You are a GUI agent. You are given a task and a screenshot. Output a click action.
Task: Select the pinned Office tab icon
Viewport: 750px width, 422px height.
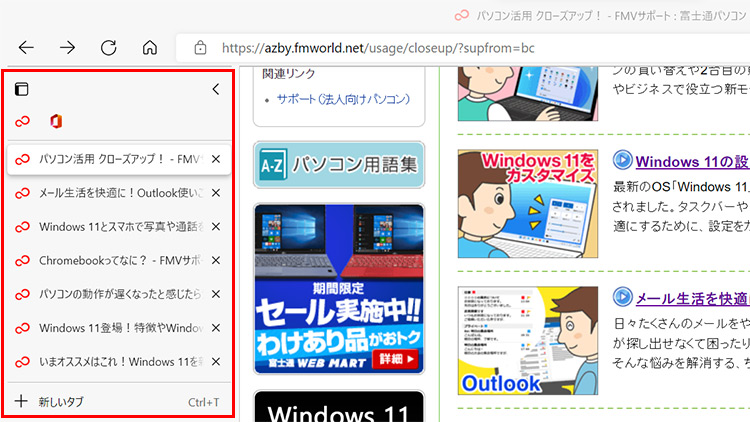click(x=56, y=121)
